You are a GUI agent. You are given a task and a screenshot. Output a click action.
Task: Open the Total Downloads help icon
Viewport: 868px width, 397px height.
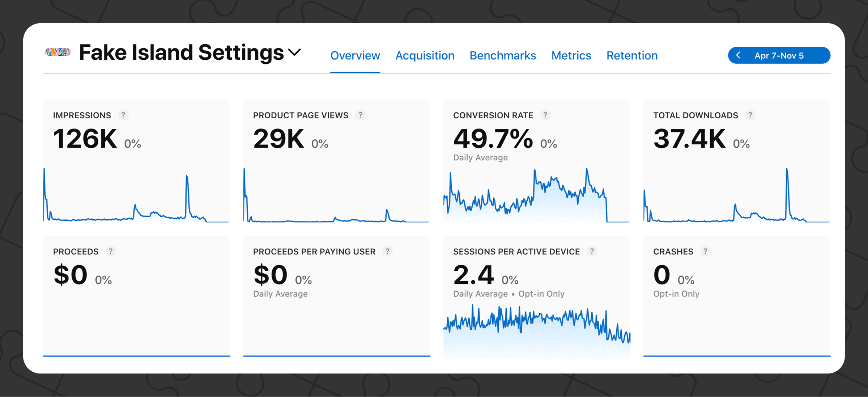click(x=750, y=115)
